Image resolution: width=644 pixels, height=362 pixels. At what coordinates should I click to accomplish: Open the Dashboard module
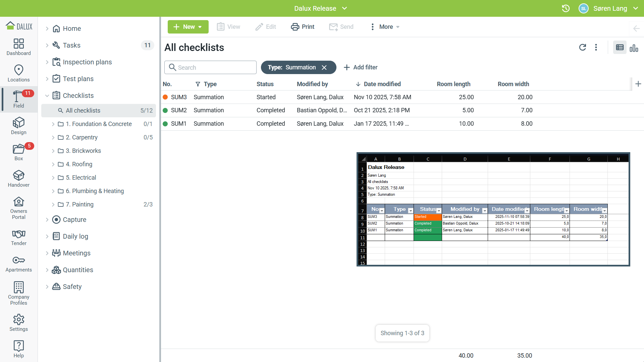click(x=19, y=47)
